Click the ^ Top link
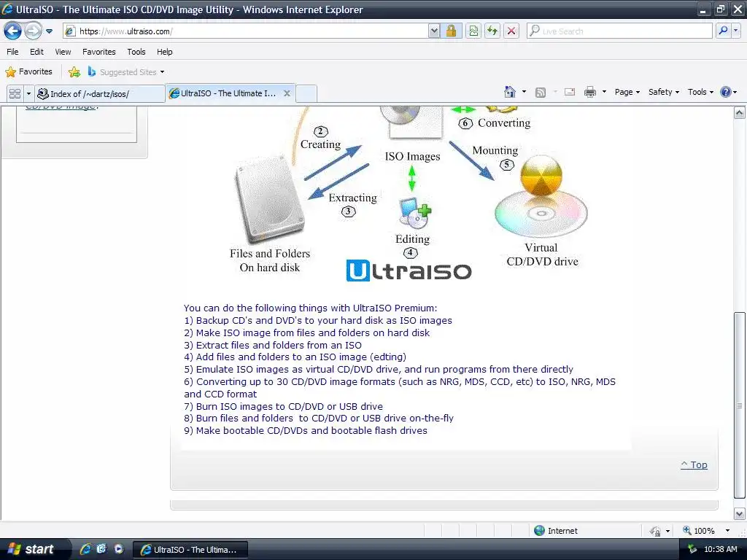Screen dimensions: 747x560 coord(694,464)
